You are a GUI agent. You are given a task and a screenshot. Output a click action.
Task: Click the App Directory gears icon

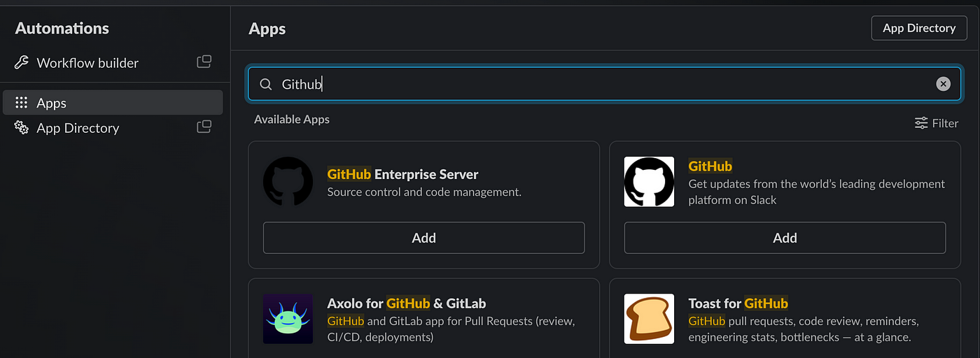pyautogui.click(x=22, y=128)
